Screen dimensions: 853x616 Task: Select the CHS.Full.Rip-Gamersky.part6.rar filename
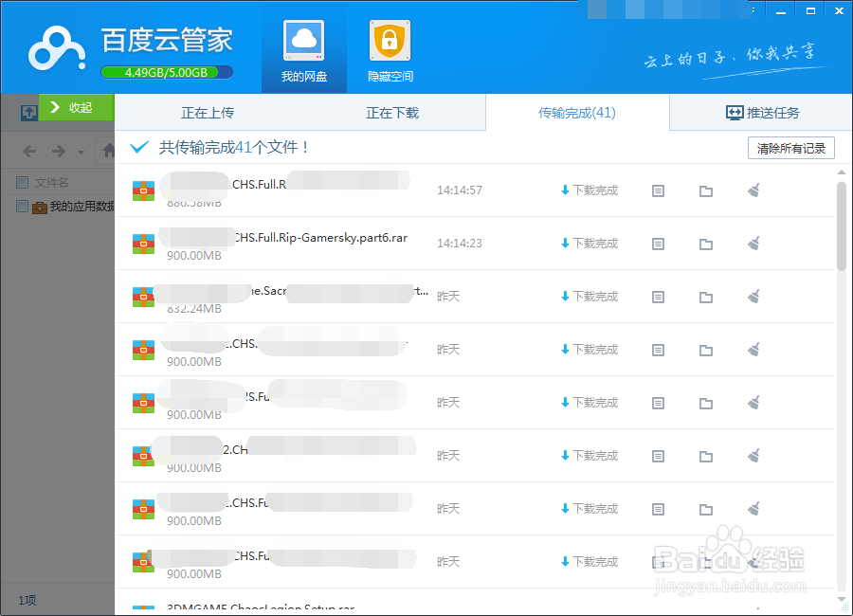(321, 238)
